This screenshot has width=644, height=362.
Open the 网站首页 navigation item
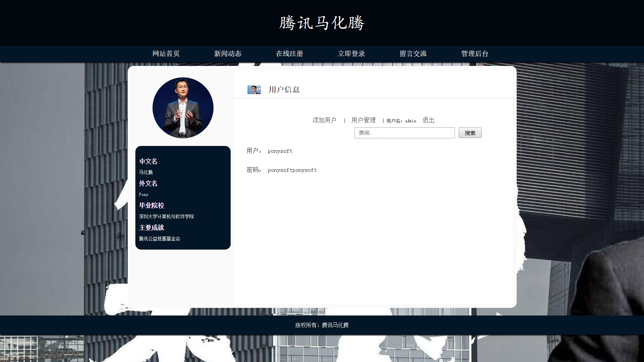point(166,54)
